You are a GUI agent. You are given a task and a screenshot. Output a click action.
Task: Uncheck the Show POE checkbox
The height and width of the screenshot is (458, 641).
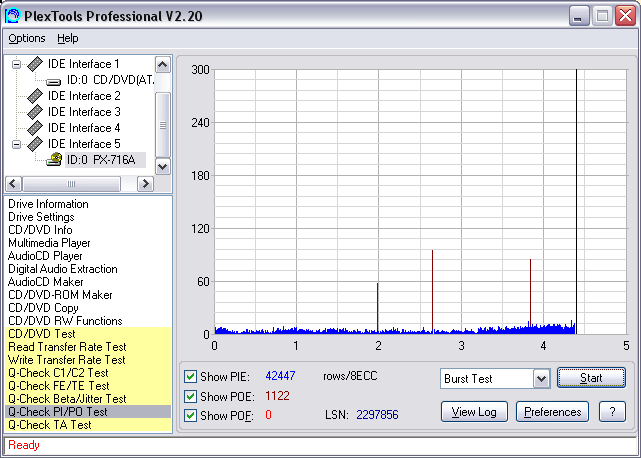[x=190, y=396]
